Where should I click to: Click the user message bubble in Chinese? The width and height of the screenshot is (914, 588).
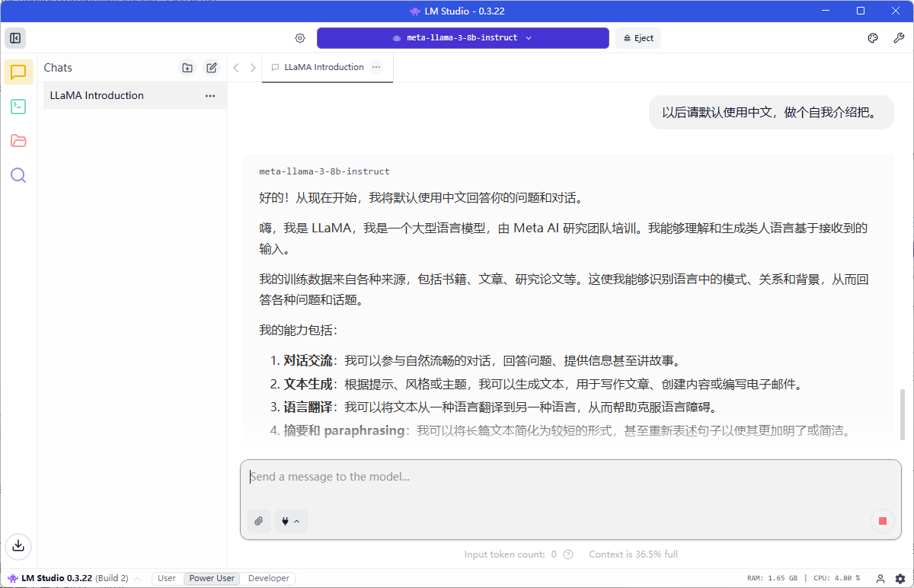point(771,113)
